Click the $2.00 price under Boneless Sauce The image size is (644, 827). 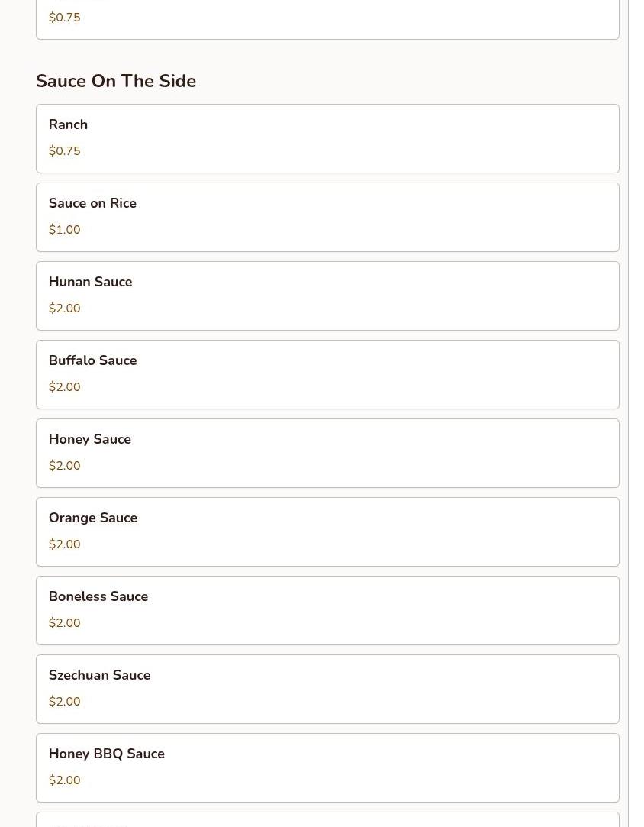(64, 623)
